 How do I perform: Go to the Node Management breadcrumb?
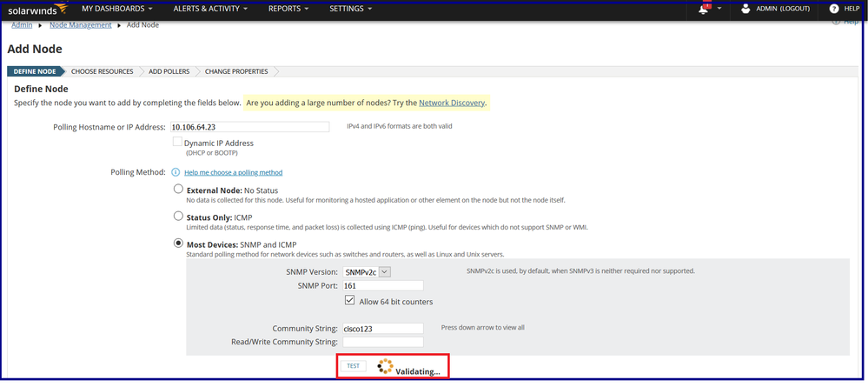tap(81, 25)
